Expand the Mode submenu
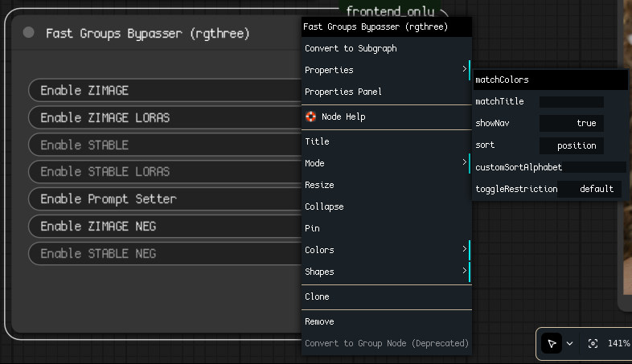Image resolution: width=632 pixels, height=364 pixels. (384, 163)
